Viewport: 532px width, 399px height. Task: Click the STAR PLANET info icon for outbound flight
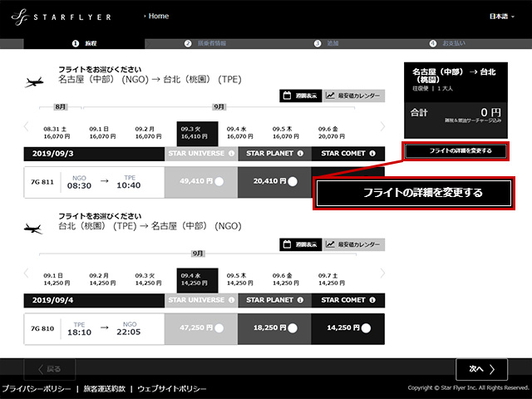pos(303,153)
